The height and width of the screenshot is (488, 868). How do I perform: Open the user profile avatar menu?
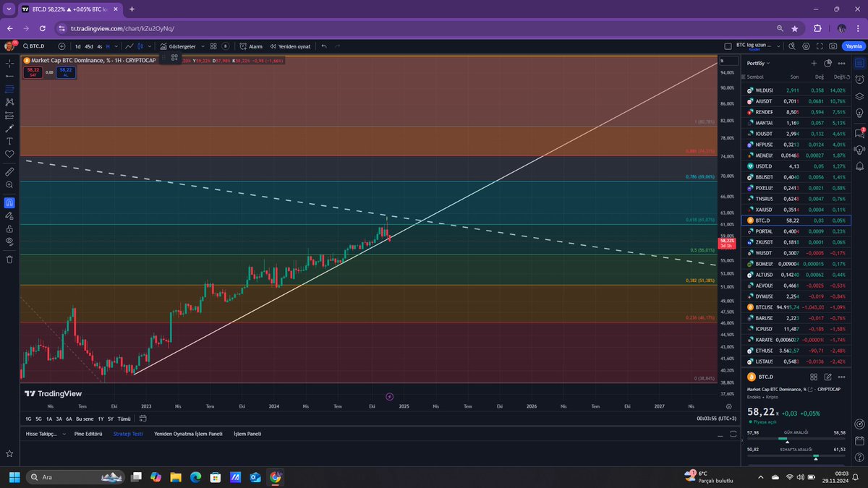click(x=10, y=46)
